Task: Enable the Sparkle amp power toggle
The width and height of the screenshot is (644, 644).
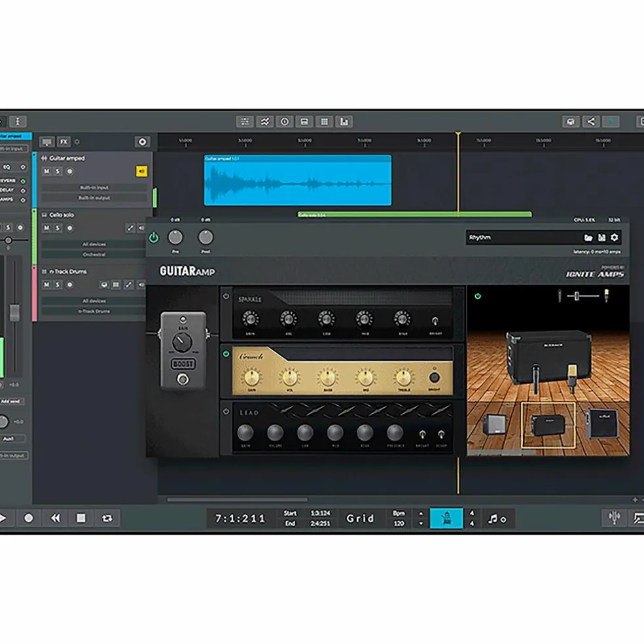Action: click(226, 296)
